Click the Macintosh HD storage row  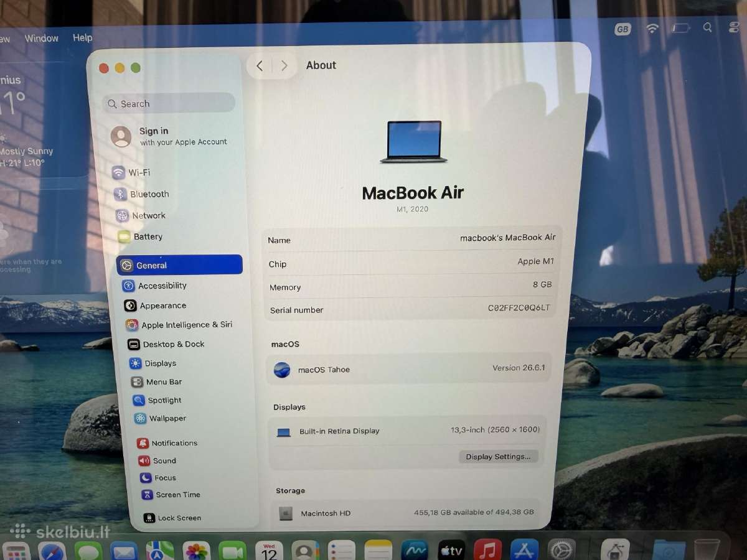(405, 513)
